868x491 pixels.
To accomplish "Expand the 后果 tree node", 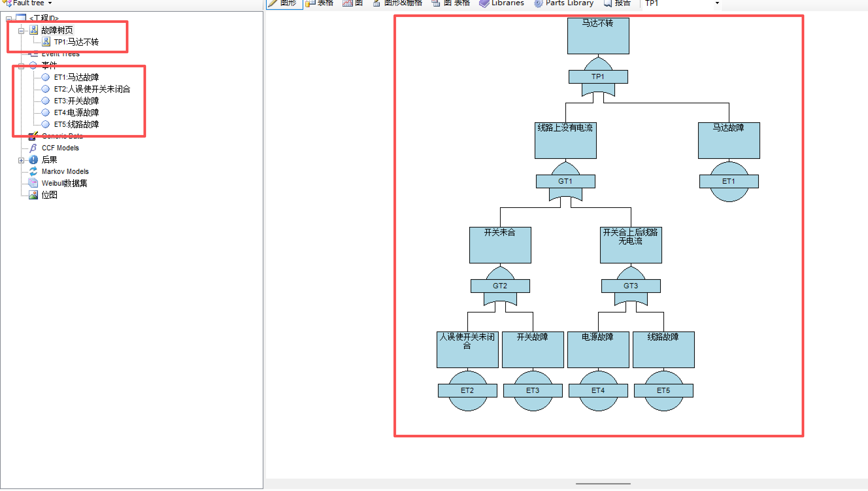I will (x=21, y=161).
